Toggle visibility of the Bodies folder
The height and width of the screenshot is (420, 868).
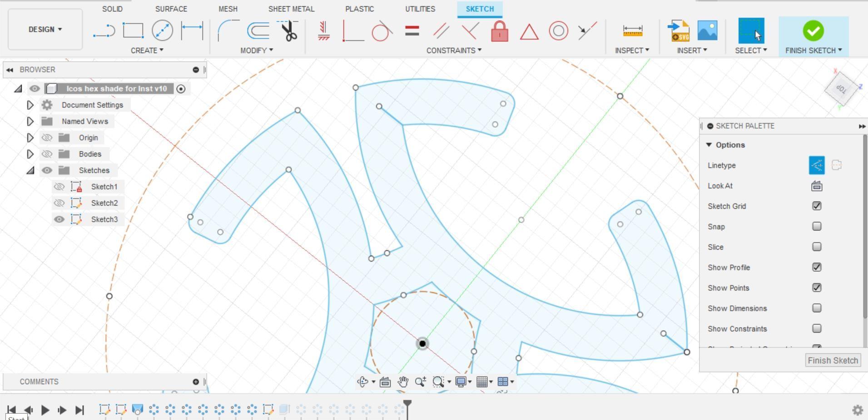(47, 154)
